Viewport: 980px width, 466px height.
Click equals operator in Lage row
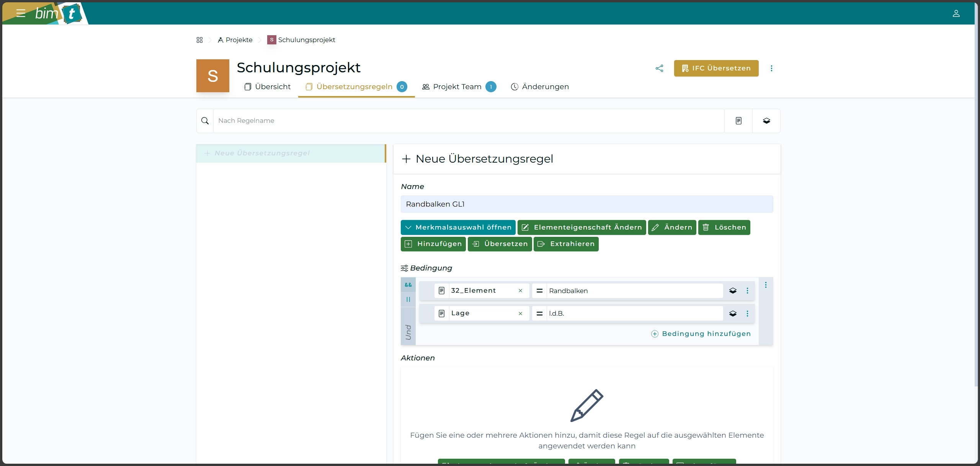(539, 313)
